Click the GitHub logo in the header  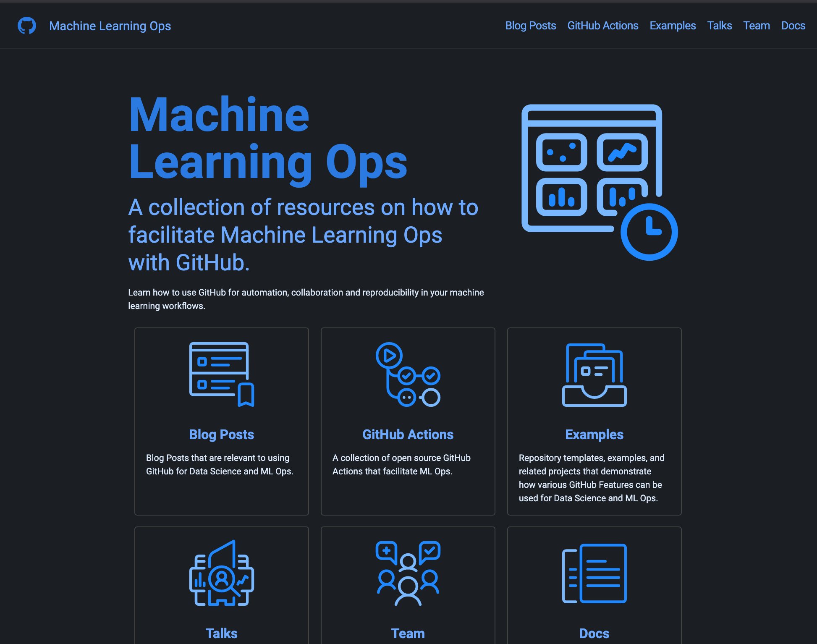[26, 25]
